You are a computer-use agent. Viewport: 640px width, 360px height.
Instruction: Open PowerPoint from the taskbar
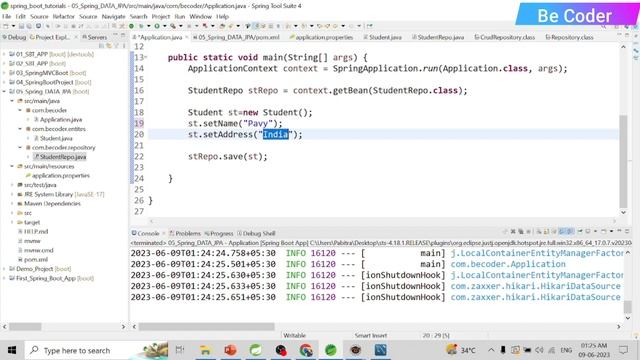(230, 350)
